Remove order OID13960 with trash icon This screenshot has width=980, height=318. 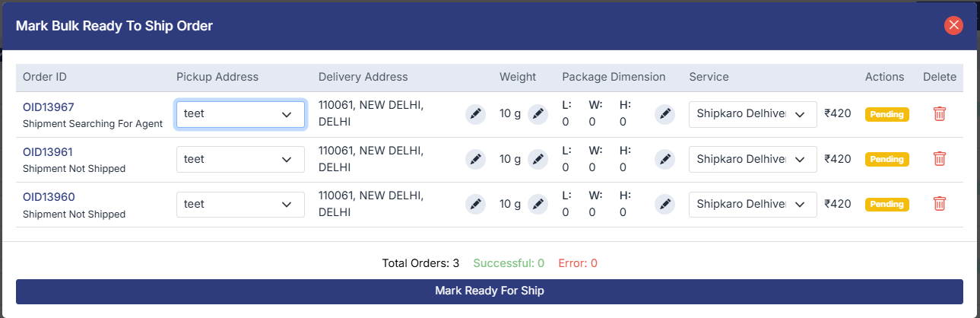click(x=940, y=204)
